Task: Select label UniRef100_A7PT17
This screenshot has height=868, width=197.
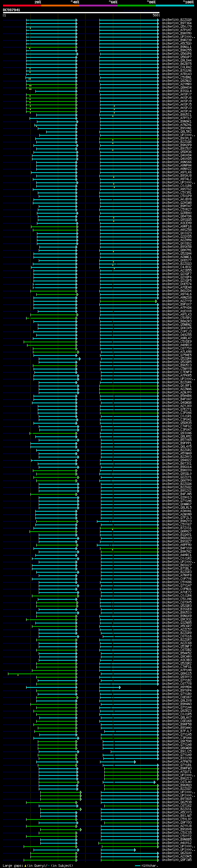Action: (x=177, y=118)
